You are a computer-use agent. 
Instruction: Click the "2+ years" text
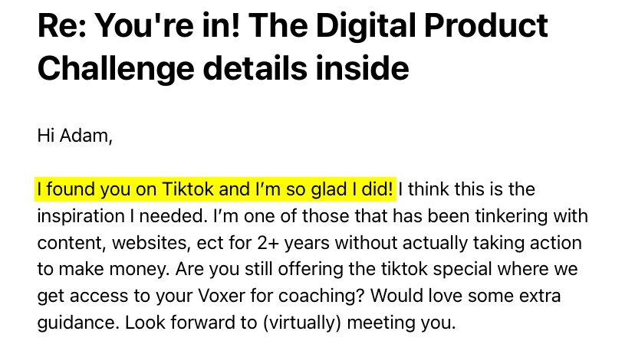point(293,243)
